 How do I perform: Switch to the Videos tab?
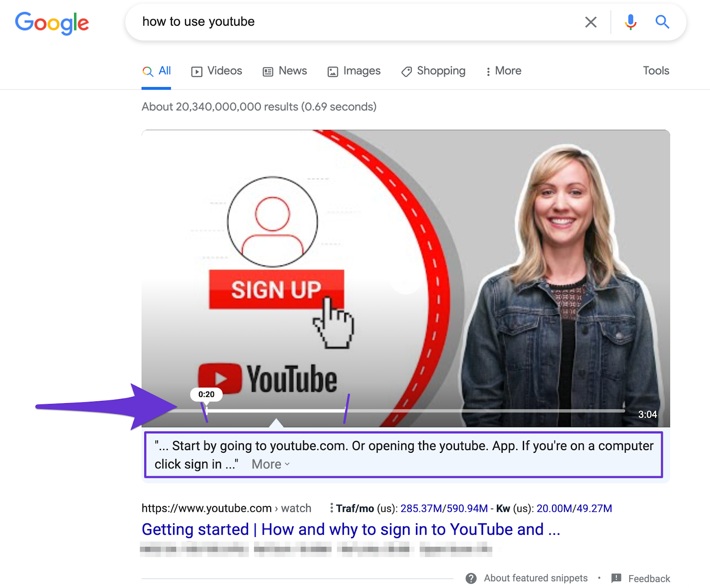point(217,71)
